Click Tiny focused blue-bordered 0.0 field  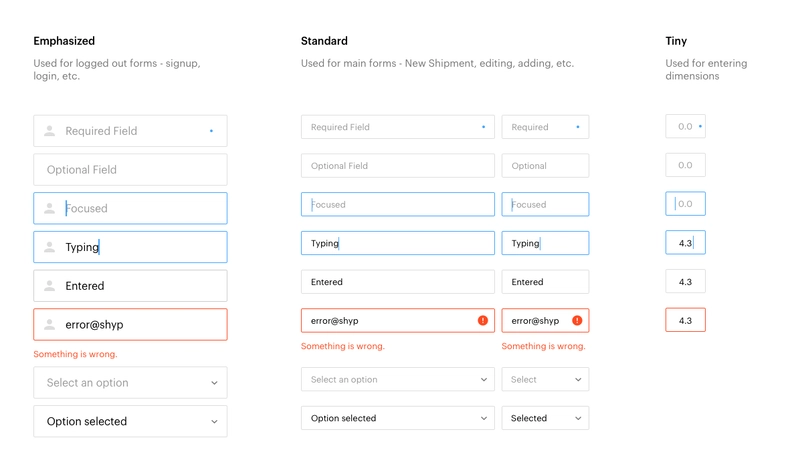(x=686, y=204)
